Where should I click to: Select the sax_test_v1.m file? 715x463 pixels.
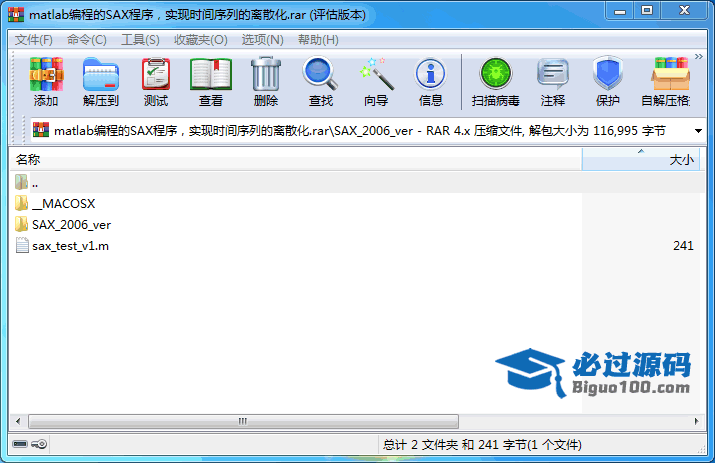(x=70, y=246)
